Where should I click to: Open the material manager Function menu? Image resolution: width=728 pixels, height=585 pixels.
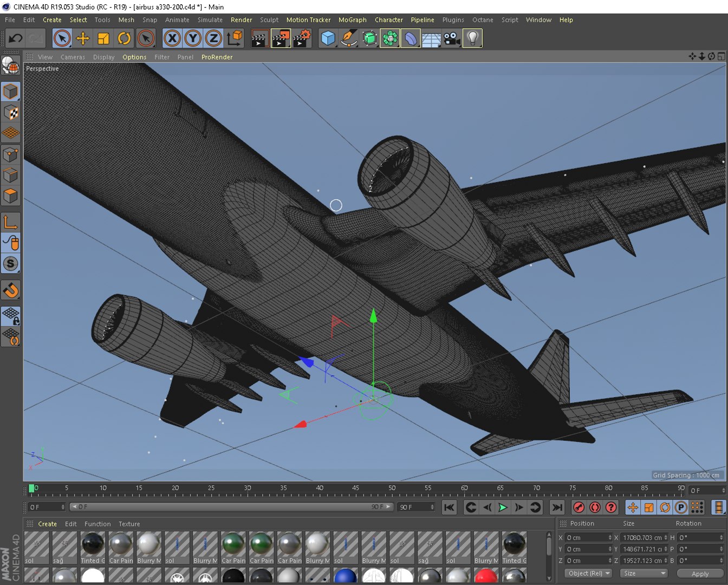click(x=97, y=524)
